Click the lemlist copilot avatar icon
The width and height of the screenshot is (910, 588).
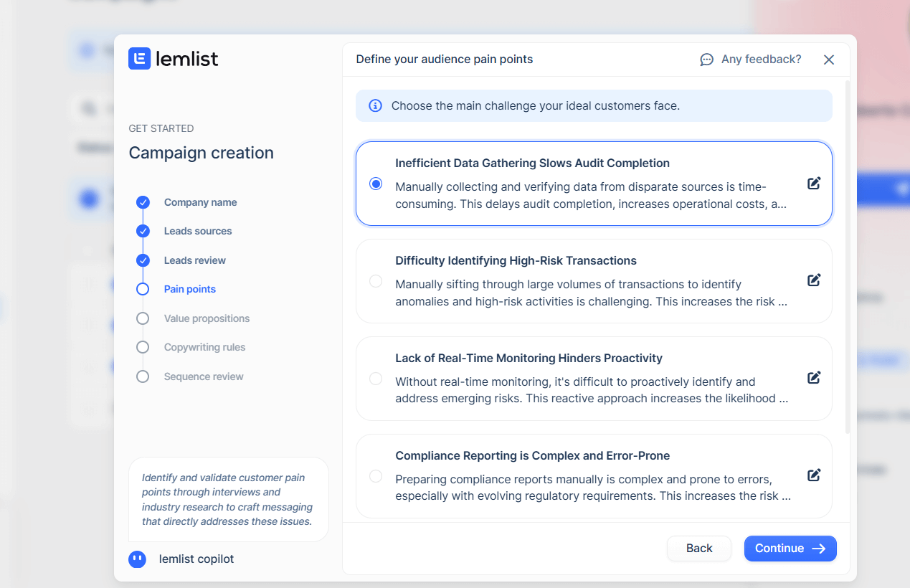coord(137,559)
